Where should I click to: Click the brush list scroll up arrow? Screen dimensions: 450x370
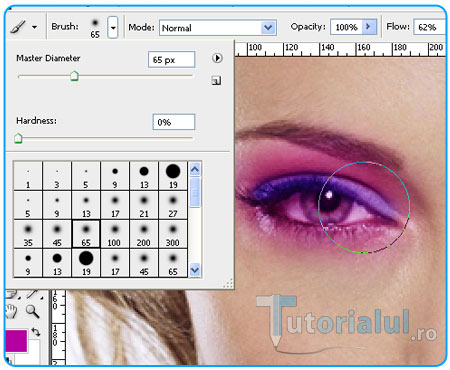(195, 169)
